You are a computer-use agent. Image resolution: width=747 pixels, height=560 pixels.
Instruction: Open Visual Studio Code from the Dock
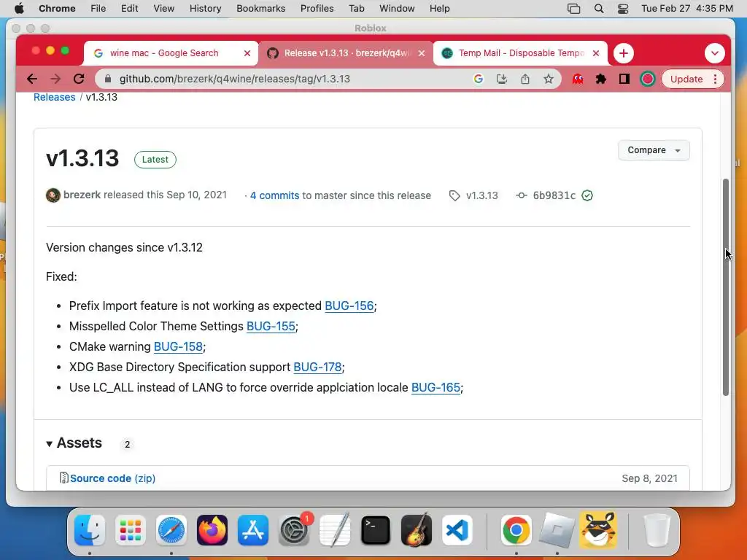coord(457,530)
